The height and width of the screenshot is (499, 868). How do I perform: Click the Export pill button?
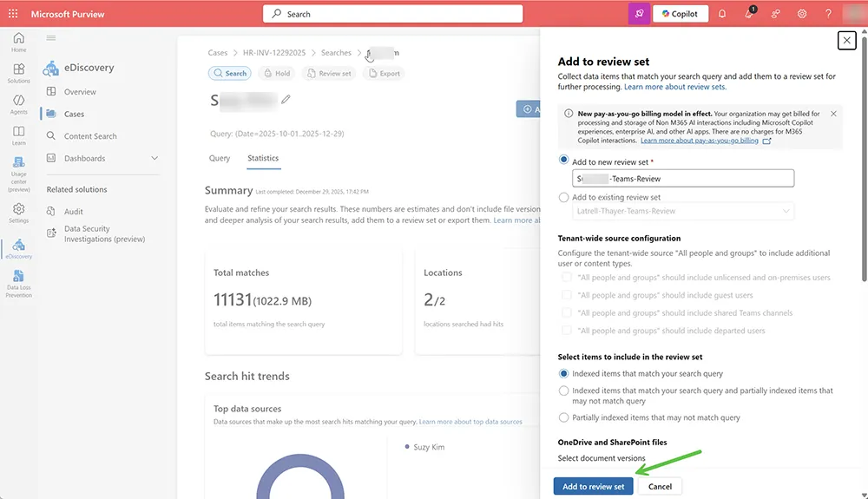(x=384, y=73)
